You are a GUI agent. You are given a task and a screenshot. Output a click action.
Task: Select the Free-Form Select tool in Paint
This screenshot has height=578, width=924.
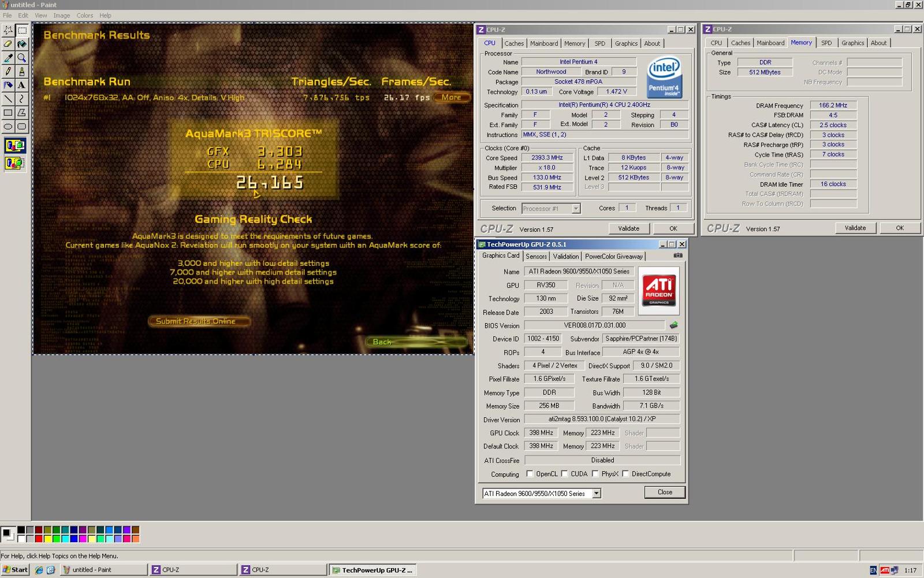(8, 30)
